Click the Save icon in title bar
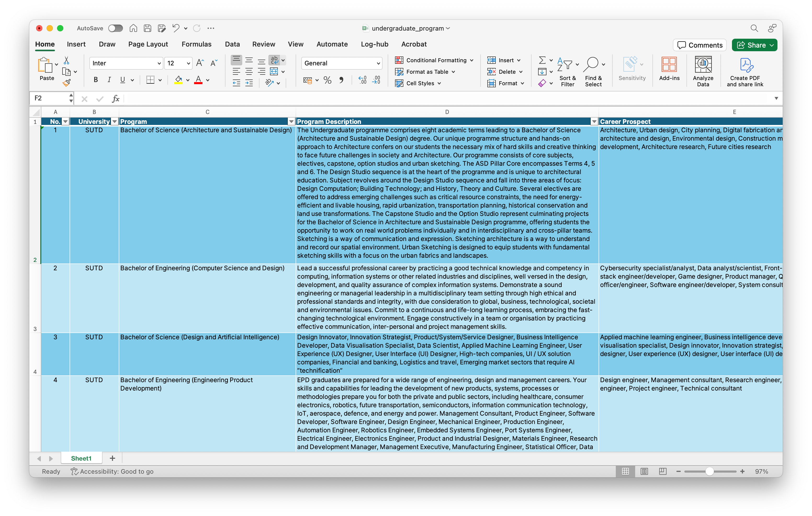The height and width of the screenshot is (516, 812). pyautogui.click(x=147, y=28)
